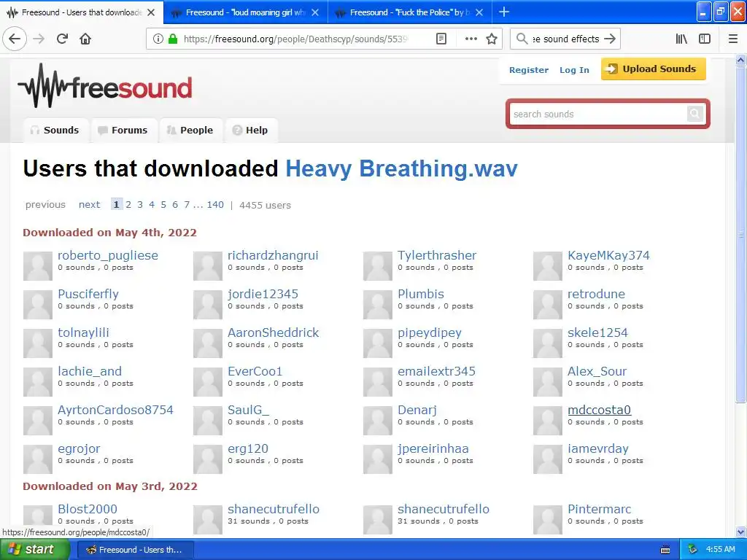Go to the next page link
The width and height of the screenshot is (747, 560).
pyautogui.click(x=89, y=205)
